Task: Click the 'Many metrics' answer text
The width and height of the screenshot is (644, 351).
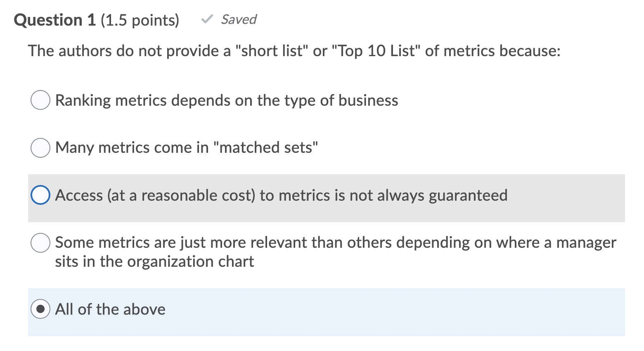Action: click(187, 147)
